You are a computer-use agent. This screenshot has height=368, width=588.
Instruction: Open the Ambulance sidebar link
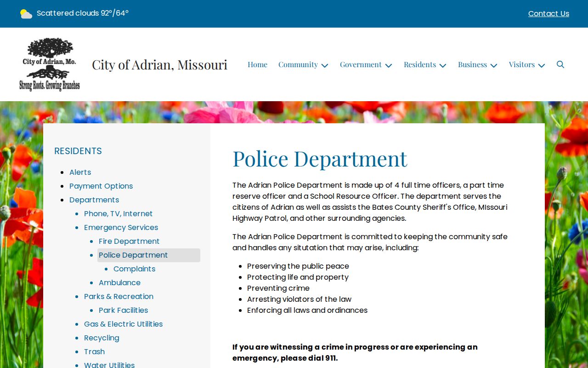[x=120, y=282]
